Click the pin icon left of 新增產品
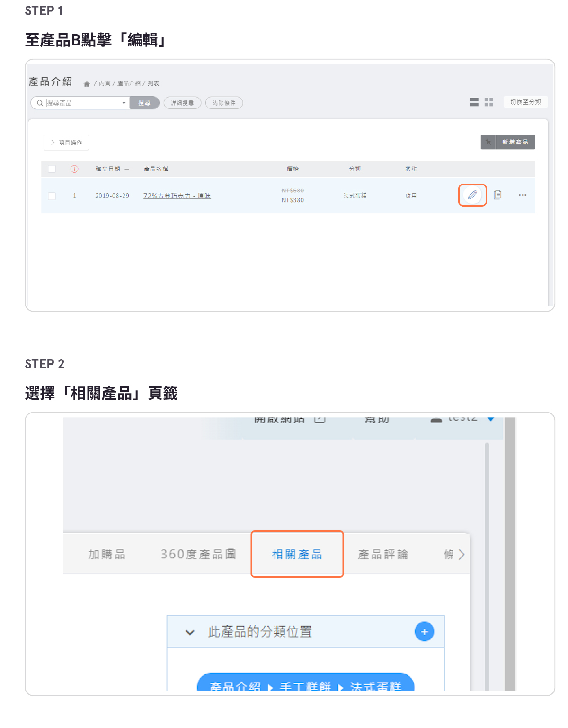This screenshot has height=728, width=568. [x=488, y=142]
